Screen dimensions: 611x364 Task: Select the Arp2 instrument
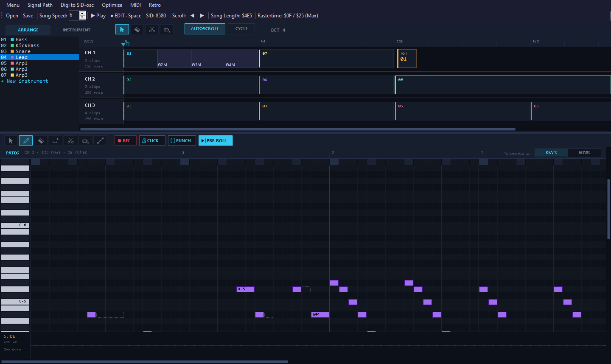coord(39,69)
